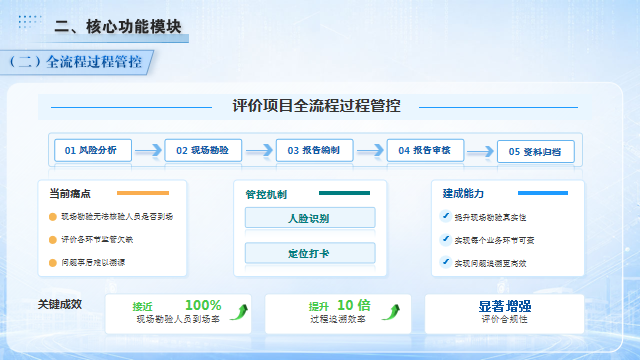Click the text 评价各环节监管欠缺
Viewport: 640px width, 360px height.
tap(97, 240)
